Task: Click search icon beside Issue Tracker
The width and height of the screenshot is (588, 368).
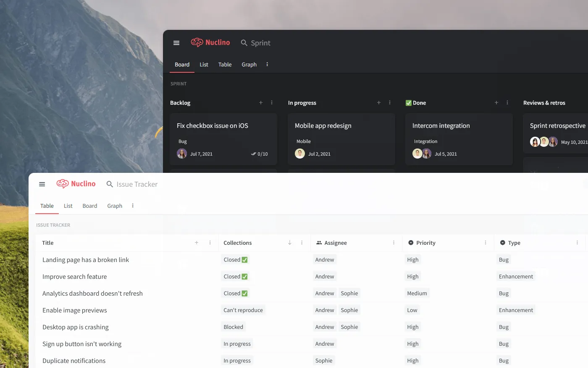Action: coord(110,184)
